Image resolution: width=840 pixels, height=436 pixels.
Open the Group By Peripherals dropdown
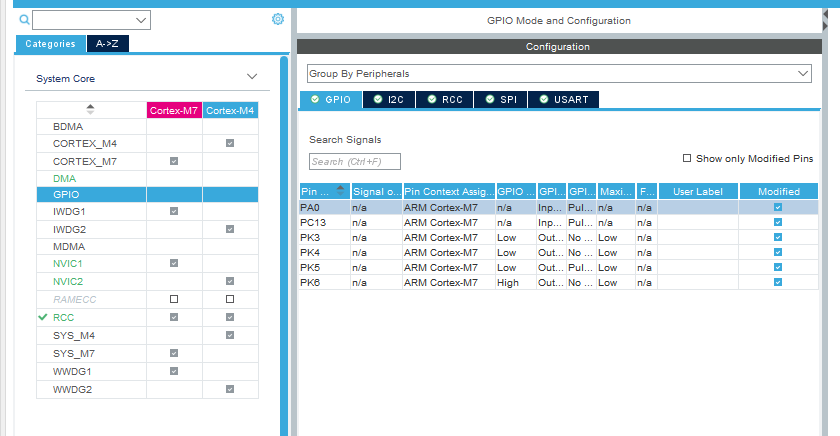pyautogui.click(x=559, y=73)
